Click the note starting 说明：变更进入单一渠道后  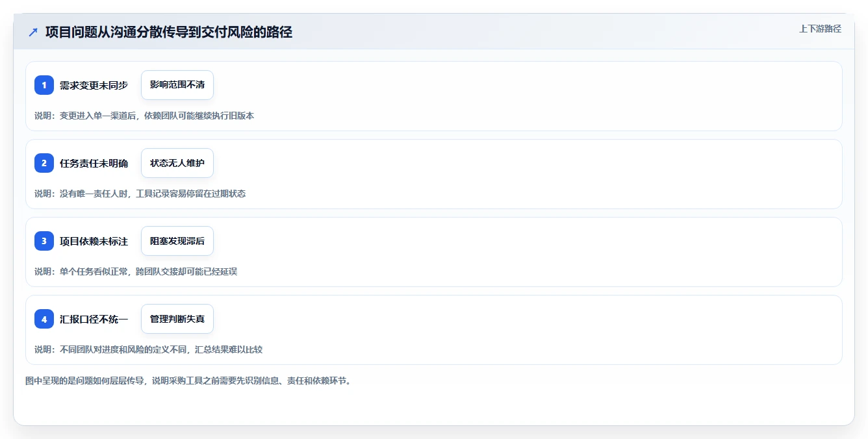coord(144,116)
